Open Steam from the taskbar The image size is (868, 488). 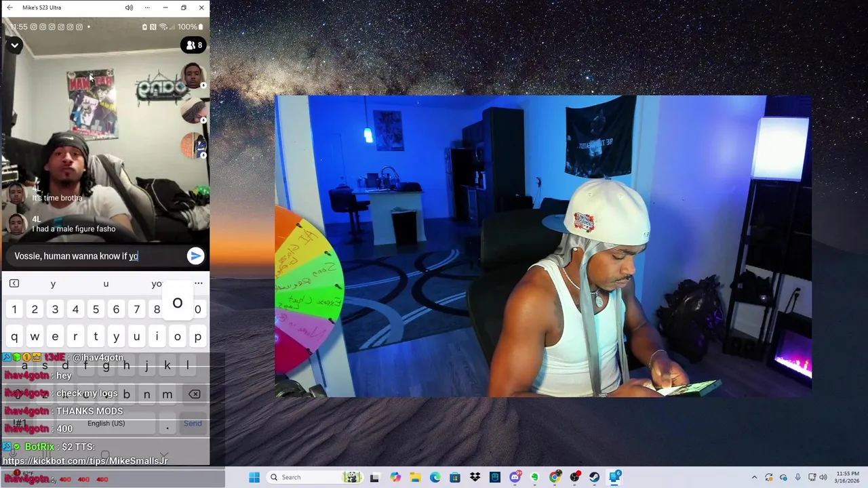(x=595, y=477)
